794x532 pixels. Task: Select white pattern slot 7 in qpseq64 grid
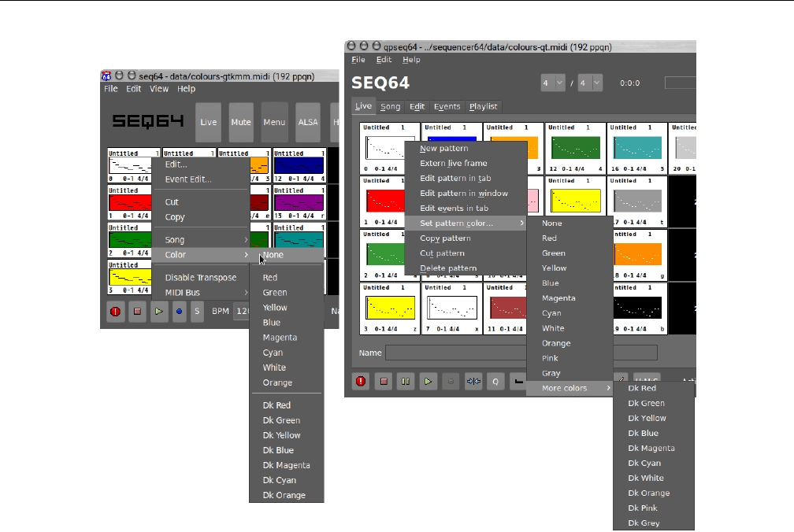click(x=451, y=308)
